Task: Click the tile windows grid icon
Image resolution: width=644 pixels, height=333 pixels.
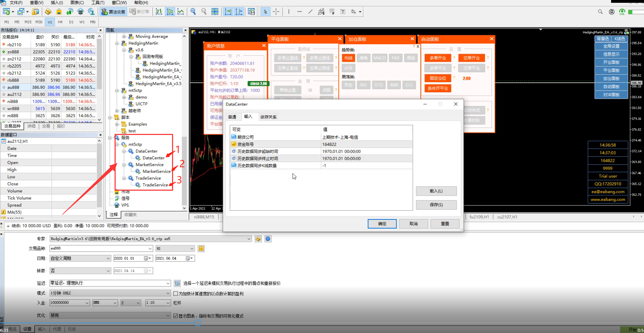Action: pos(215,12)
